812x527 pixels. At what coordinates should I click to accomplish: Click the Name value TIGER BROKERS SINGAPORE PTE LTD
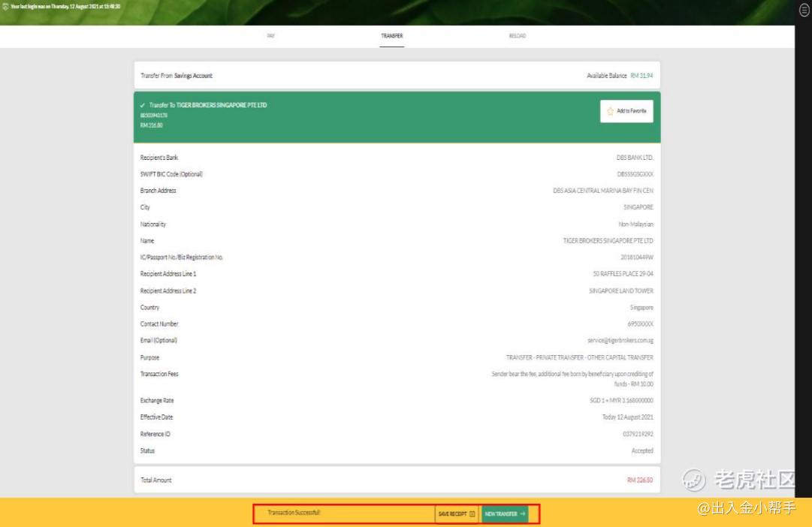tap(608, 241)
